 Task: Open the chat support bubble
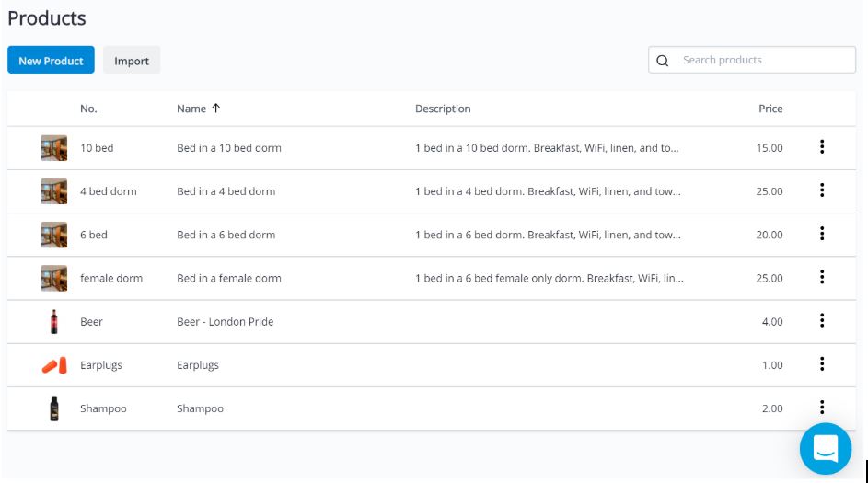tap(826, 449)
